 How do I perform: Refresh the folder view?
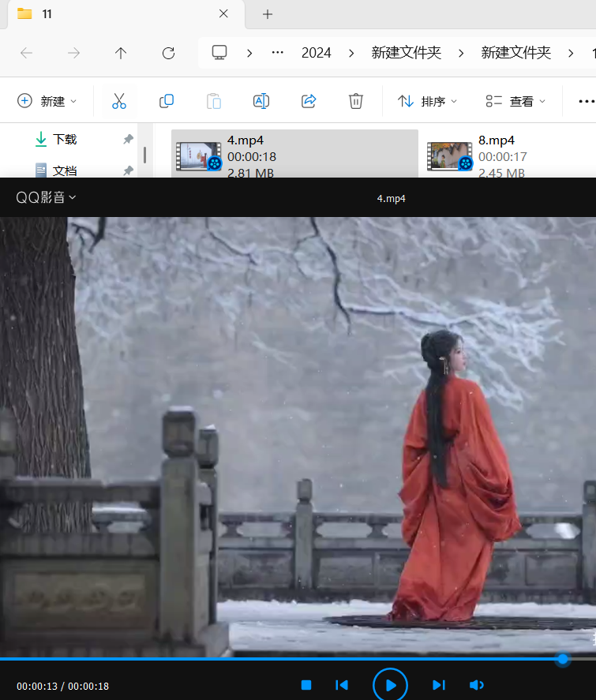tap(168, 53)
